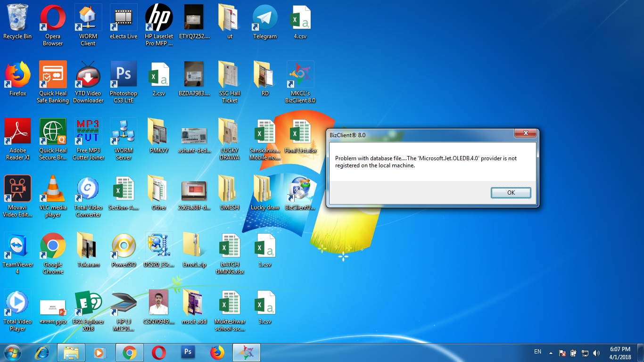Select the mscit add folder
Image resolution: width=644 pixels, height=362 pixels.
coord(194,307)
